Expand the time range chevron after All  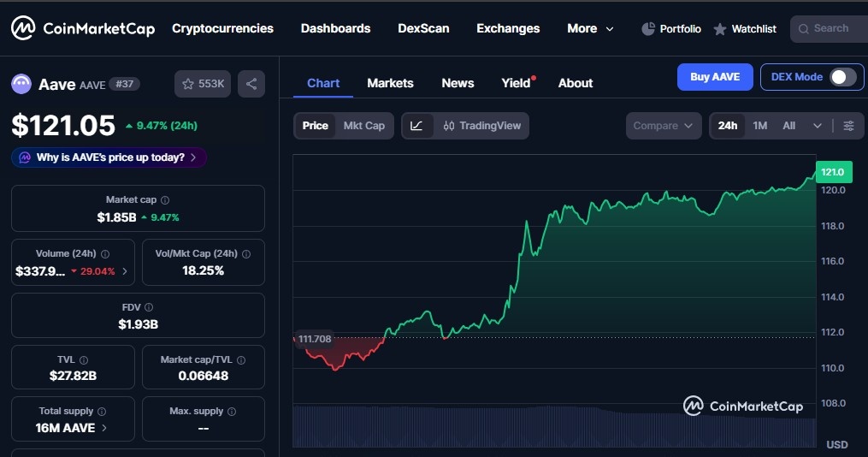(x=817, y=126)
